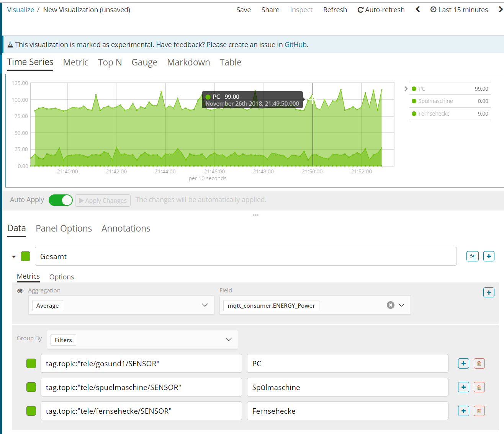Edit the Gesamt series label field
The height and width of the screenshot is (434, 504).
[x=246, y=256]
